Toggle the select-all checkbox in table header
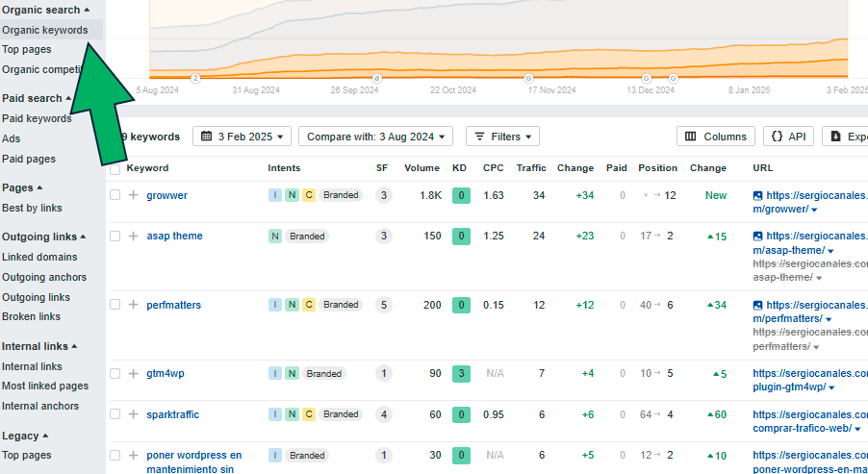Image resolution: width=868 pixels, height=474 pixels. (x=115, y=168)
